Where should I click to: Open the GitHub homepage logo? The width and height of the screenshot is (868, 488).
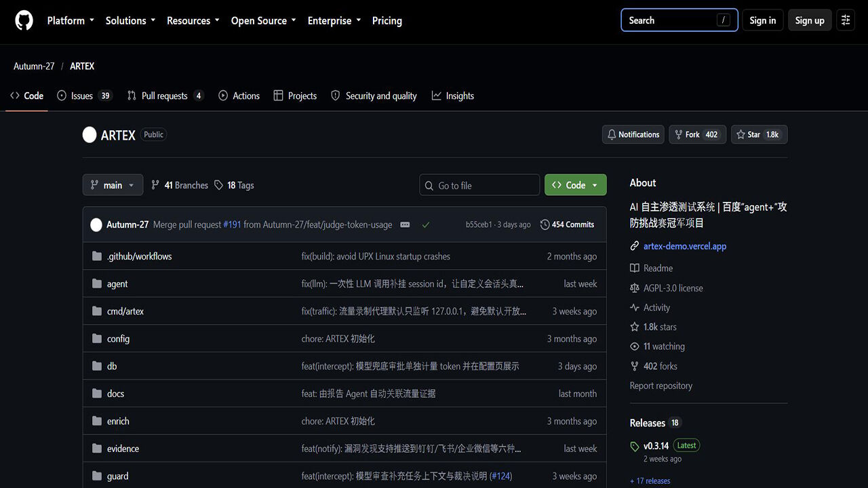coord(24,20)
